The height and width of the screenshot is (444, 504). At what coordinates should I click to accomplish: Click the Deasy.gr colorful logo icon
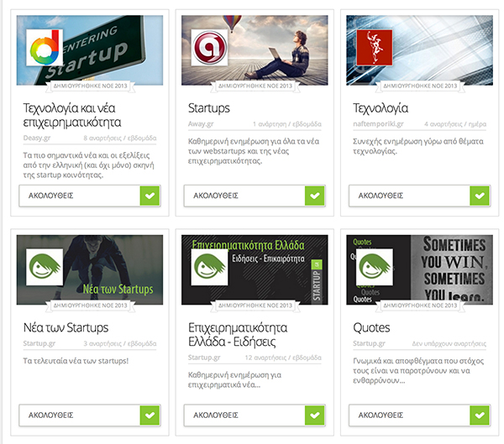coord(45,49)
